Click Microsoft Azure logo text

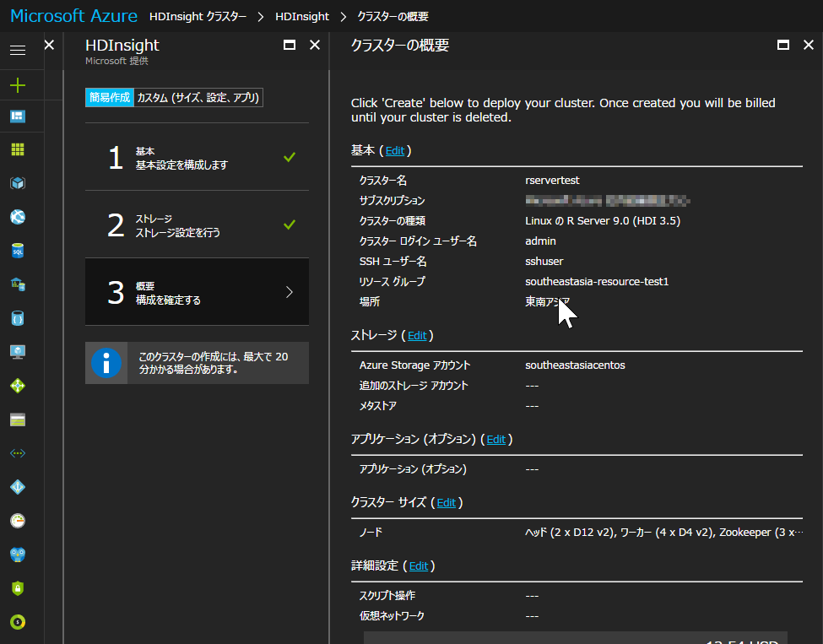click(74, 16)
